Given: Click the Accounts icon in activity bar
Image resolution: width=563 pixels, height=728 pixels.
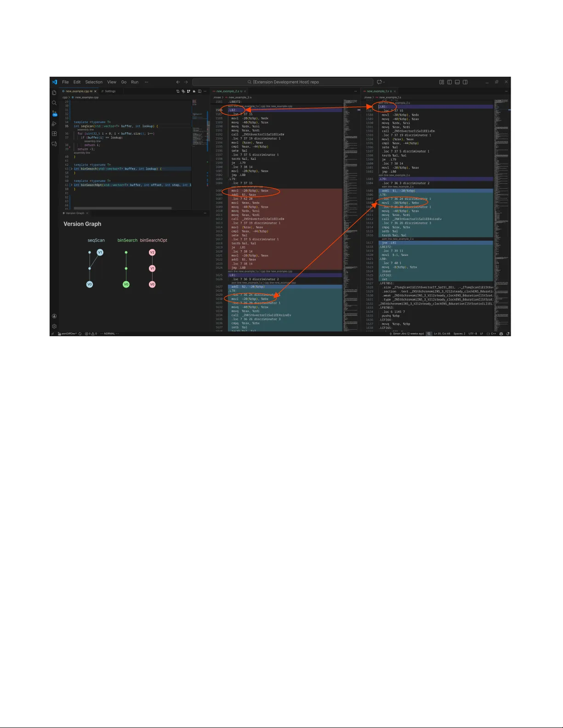Looking at the screenshot, I should tap(54, 316).
